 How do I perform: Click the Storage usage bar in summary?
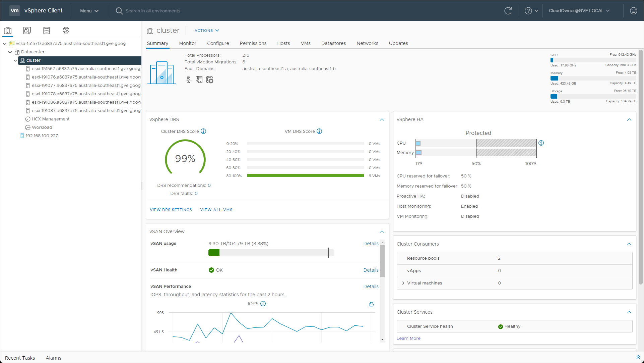(x=593, y=96)
